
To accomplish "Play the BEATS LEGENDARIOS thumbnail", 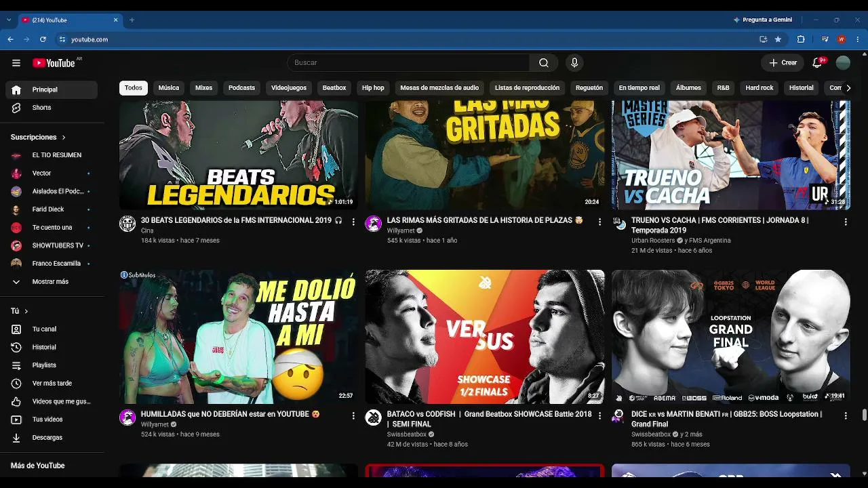I will [x=239, y=155].
